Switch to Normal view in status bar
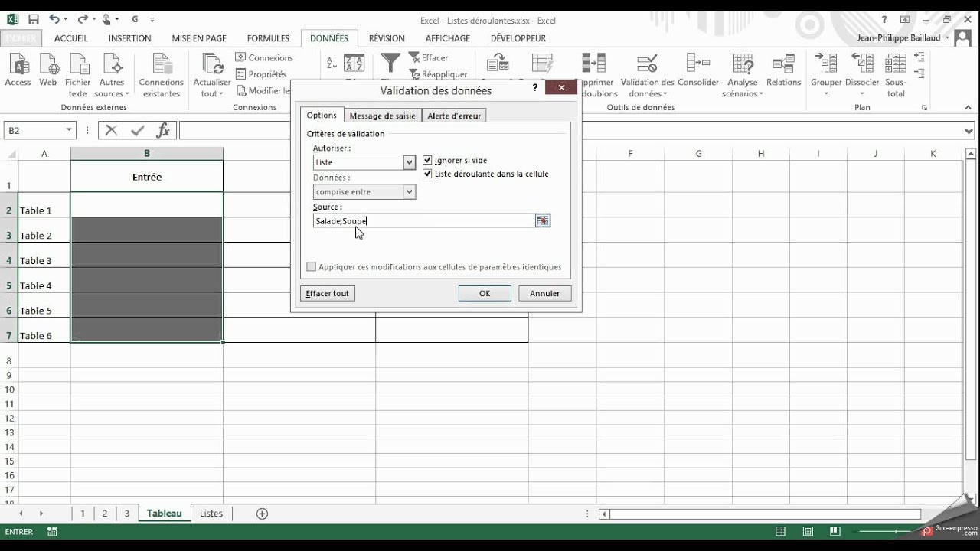The width and height of the screenshot is (980, 551). point(780,532)
